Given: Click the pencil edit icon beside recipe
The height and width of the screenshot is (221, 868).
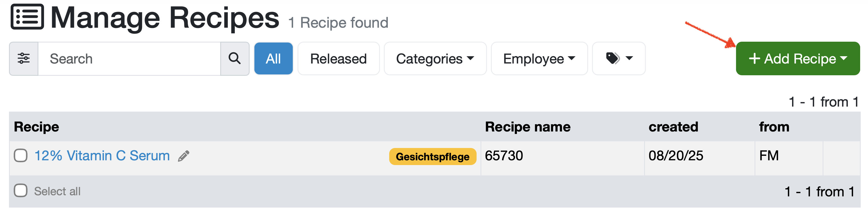Looking at the screenshot, I should pos(184,156).
